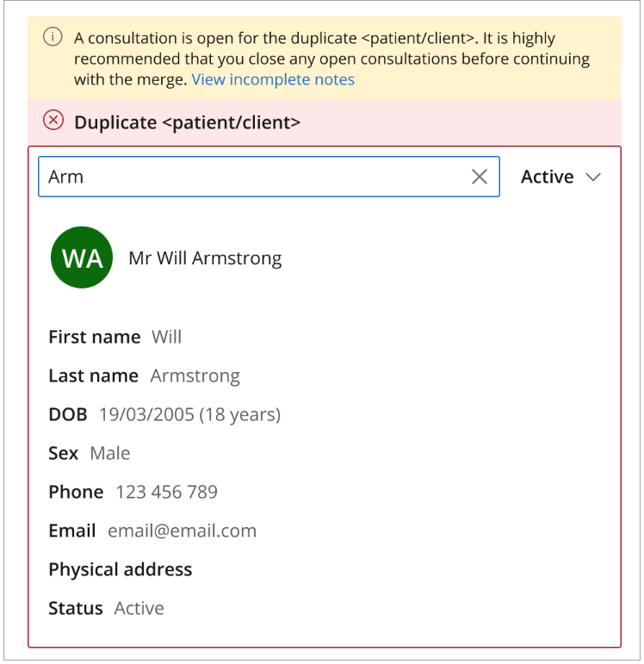Click the email address email@email.com
This screenshot has width=644, height=664.
(182, 531)
